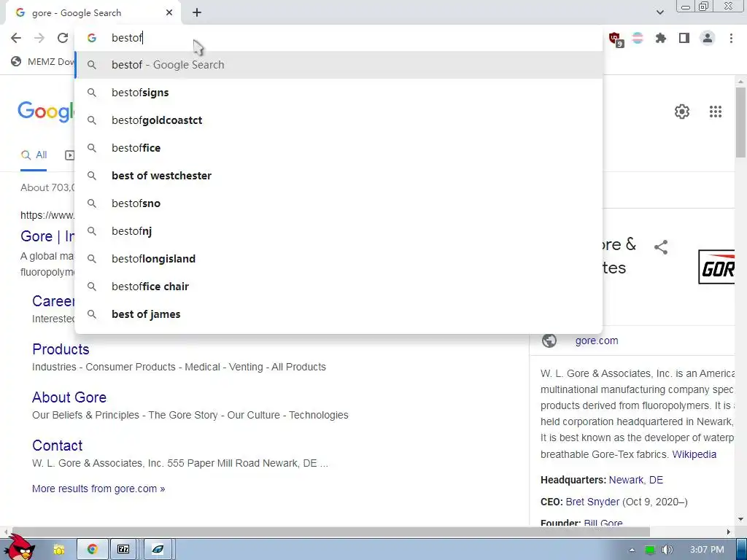
Task: Click the globe icon next to gore.com
Action: pyautogui.click(x=549, y=341)
